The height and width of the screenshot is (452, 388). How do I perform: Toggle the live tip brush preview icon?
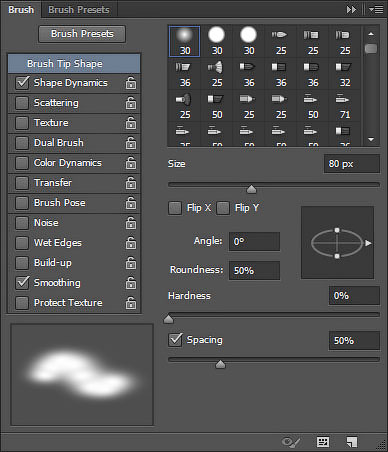[291, 442]
